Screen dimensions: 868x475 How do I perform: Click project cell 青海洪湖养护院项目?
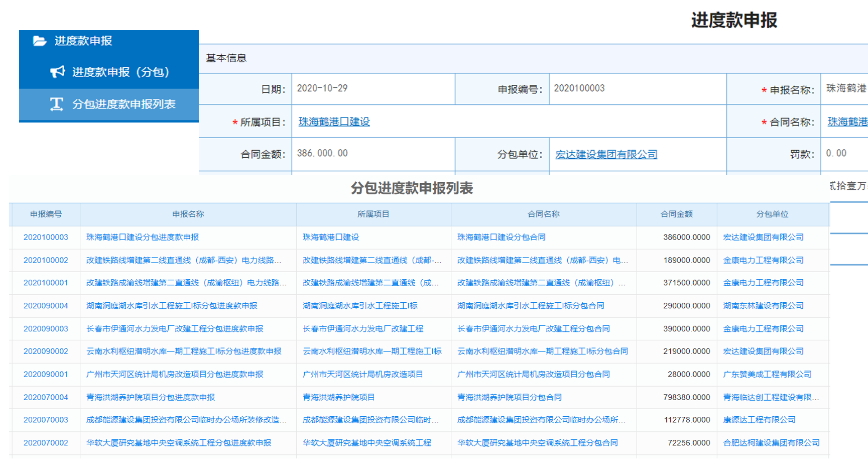click(339, 398)
